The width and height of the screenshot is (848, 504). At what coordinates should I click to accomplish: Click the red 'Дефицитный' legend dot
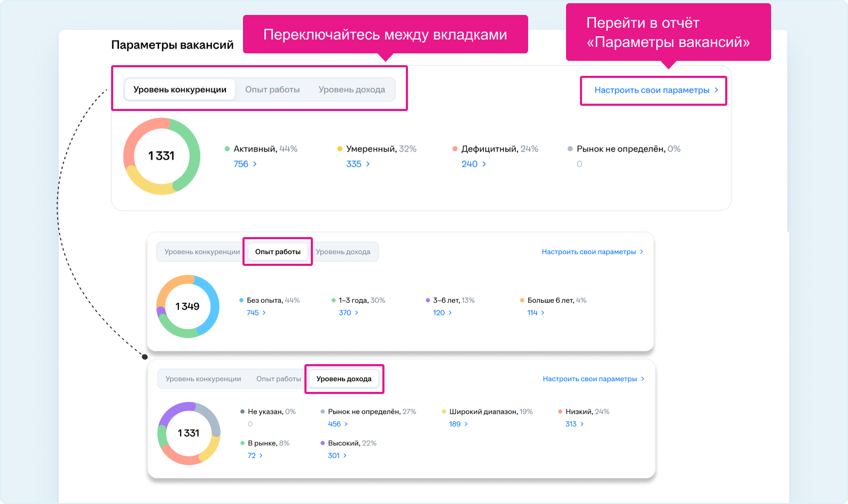point(455,149)
